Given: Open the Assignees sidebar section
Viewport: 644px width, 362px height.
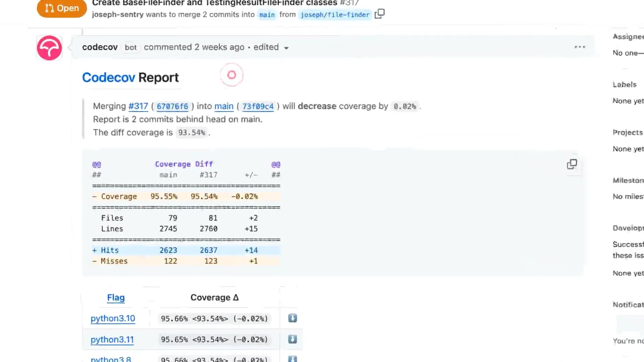Looking at the screenshot, I should click(628, 37).
